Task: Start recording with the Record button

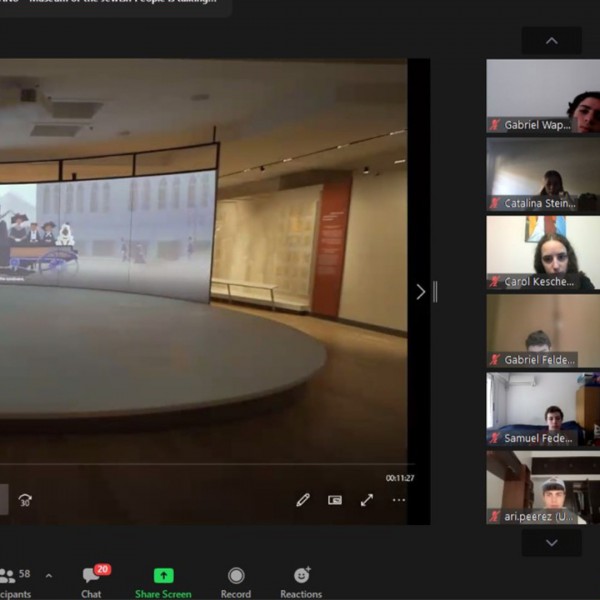Action: pos(236,582)
